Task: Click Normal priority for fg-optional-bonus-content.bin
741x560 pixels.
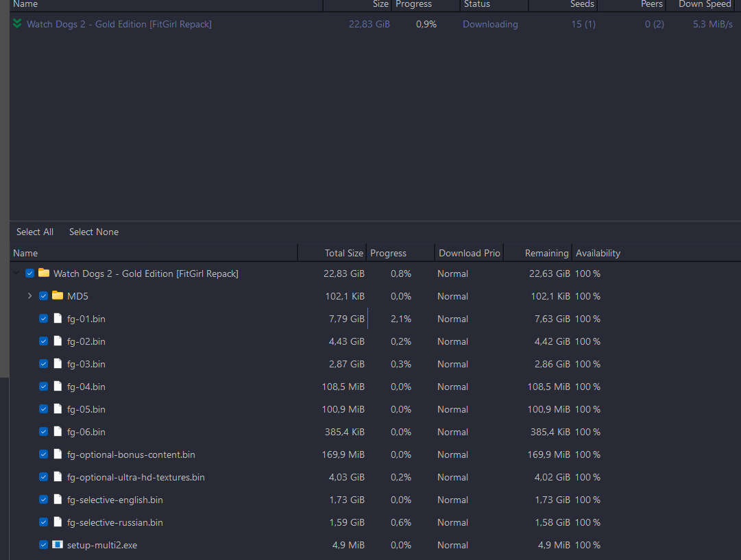Action: (x=452, y=454)
